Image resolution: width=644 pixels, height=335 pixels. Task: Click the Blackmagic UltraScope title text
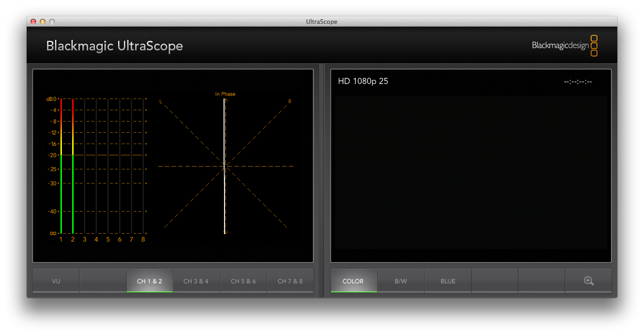coord(114,46)
